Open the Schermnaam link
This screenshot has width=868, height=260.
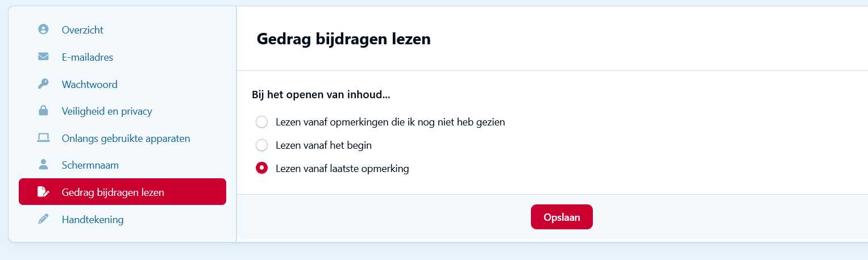tap(90, 165)
